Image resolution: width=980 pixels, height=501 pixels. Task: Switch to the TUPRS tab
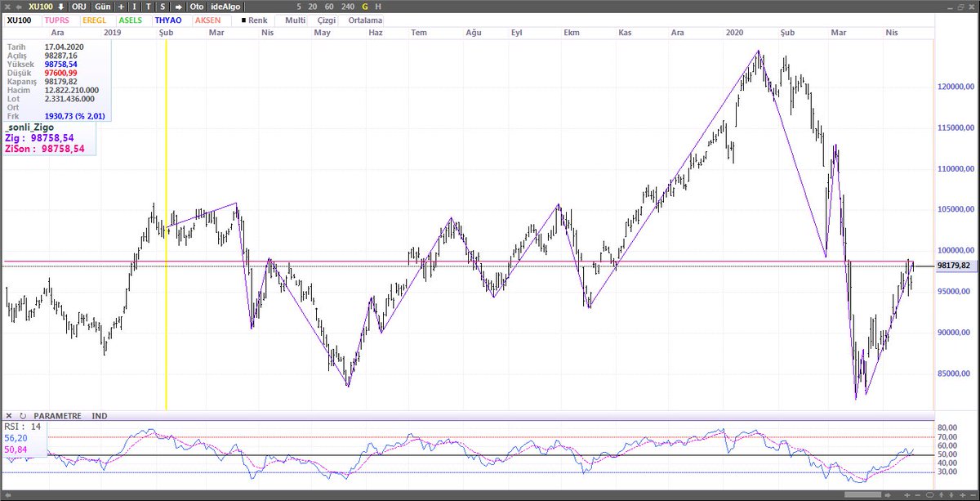(57, 20)
